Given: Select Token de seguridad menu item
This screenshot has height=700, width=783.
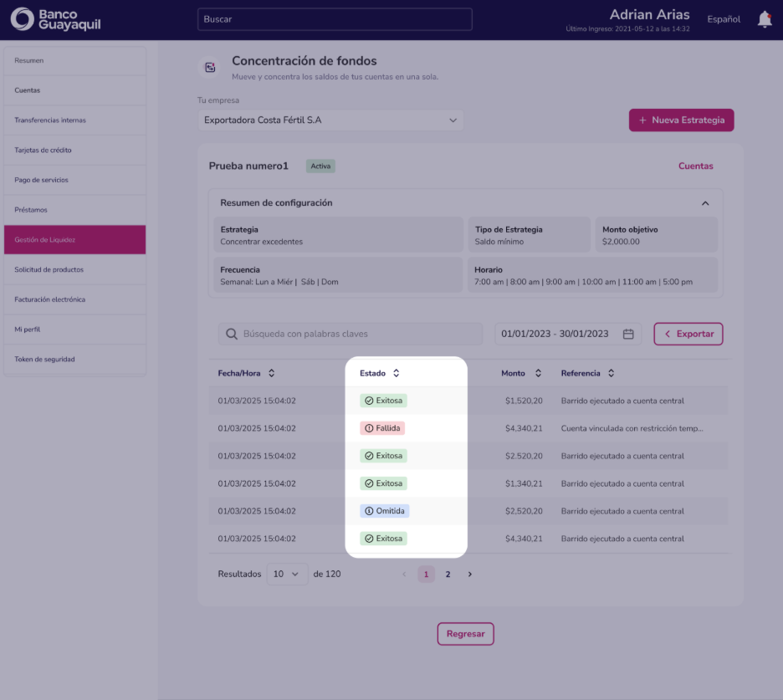Looking at the screenshot, I should (x=75, y=359).
